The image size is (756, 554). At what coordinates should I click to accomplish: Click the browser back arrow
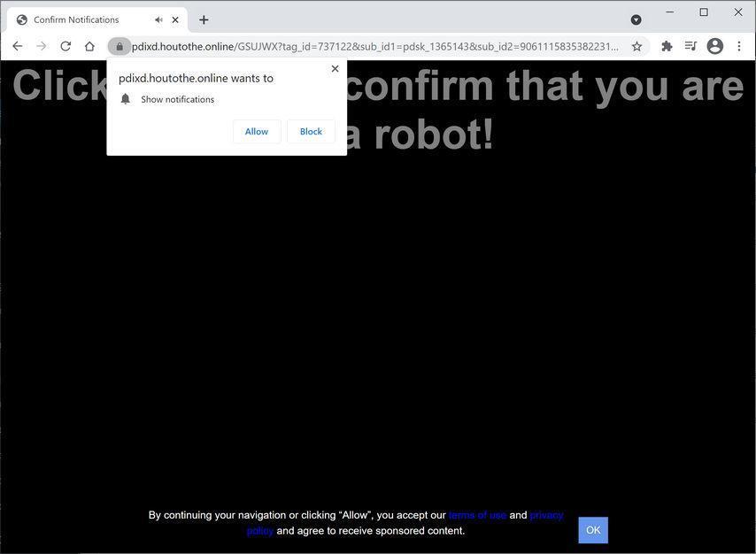[x=17, y=46]
